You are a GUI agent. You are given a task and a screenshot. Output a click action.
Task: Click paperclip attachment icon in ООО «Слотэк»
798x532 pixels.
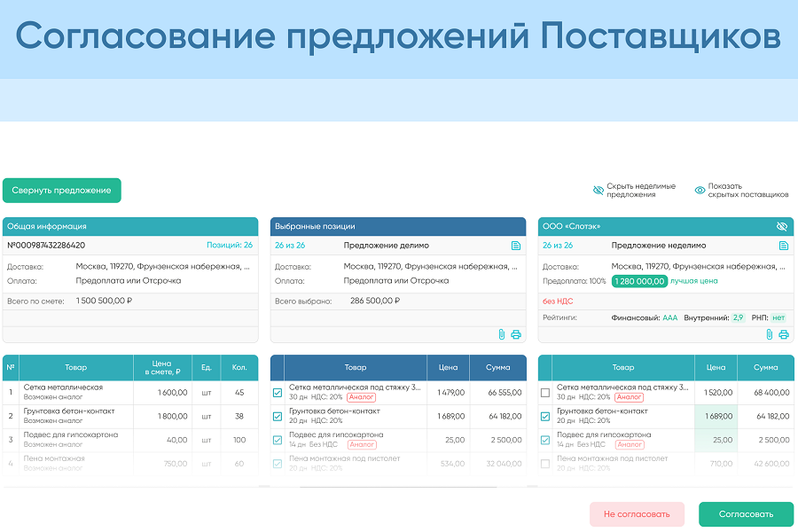click(x=770, y=334)
